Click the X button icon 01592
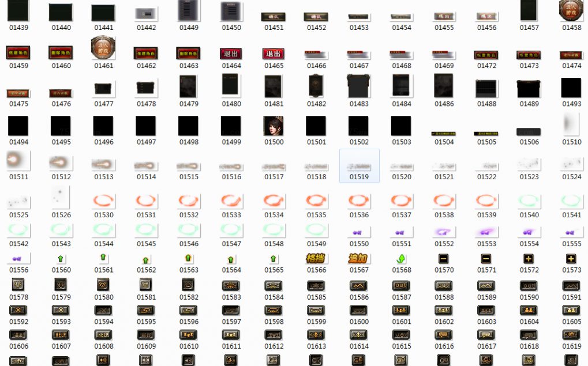The height and width of the screenshot is (366, 588). click(x=18, y=310)
